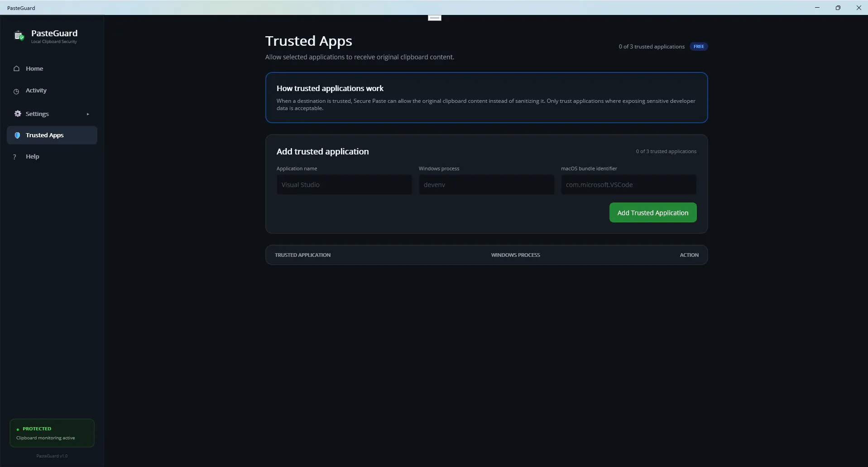Open the Help page
The width and height of the screenshot is (868, 467).
pos(52,157)
